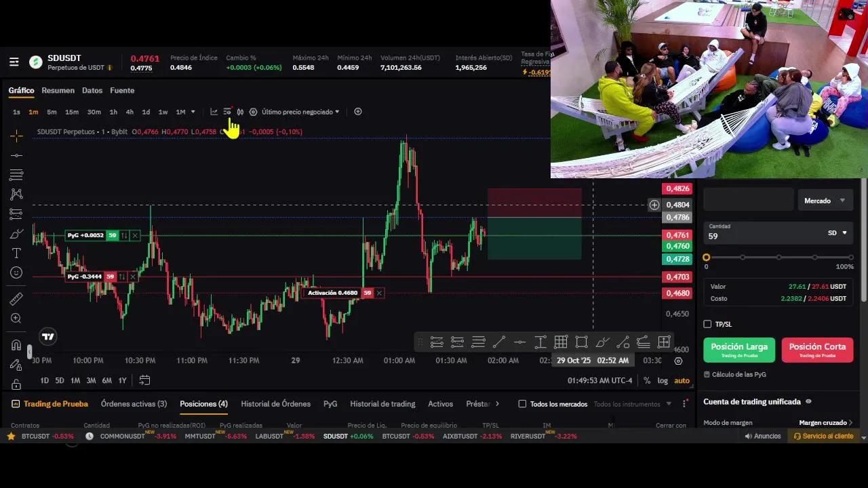This screenshot has height=488, width=868.
Task: Open the Activos tab
Action: tap(441, 404)
